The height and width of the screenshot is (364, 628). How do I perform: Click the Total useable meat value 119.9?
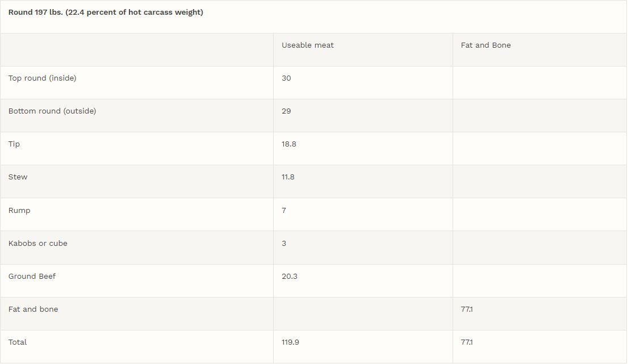[x=290, y=342]
